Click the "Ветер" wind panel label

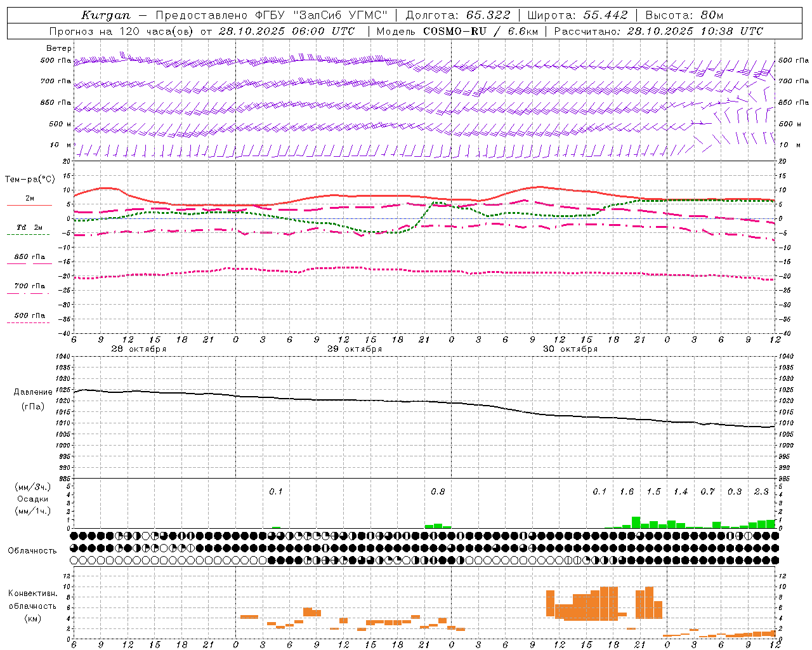(59, 48)
